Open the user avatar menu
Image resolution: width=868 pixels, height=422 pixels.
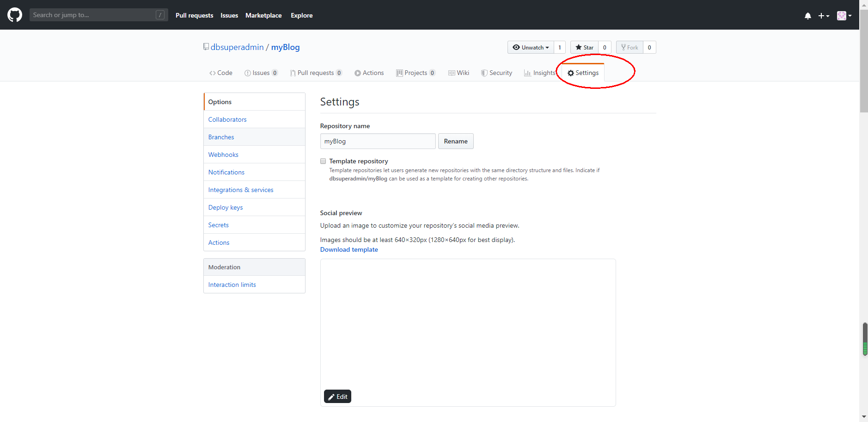[x=844, y=16]
